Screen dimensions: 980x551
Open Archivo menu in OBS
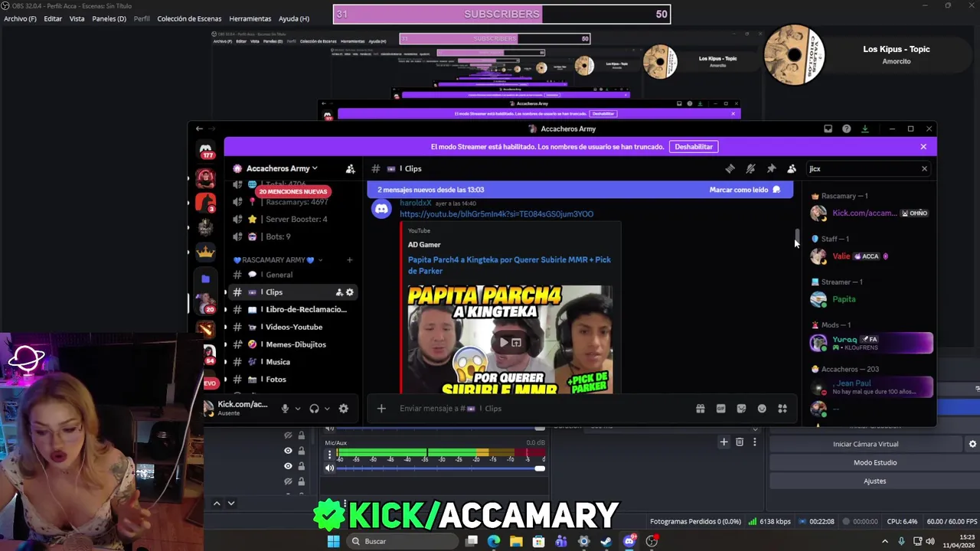click(x=20, y=18)
